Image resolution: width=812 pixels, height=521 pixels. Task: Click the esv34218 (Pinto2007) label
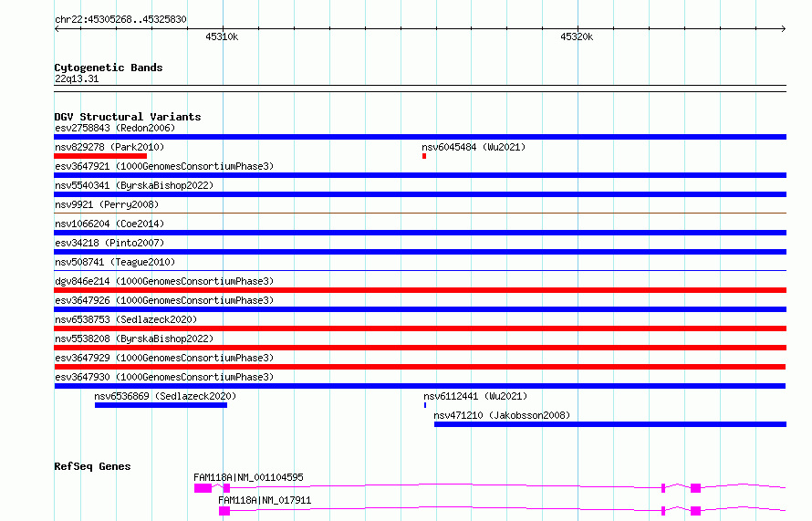(109, 243)
